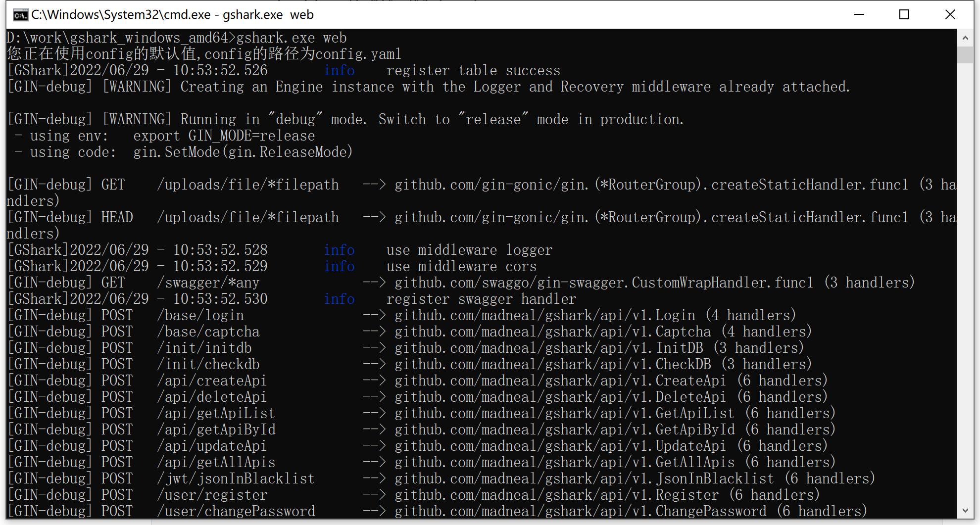This screenshot has width=980, height=525.
Task: Click the /api/getApiById route path
Action: tap(216, 430)
